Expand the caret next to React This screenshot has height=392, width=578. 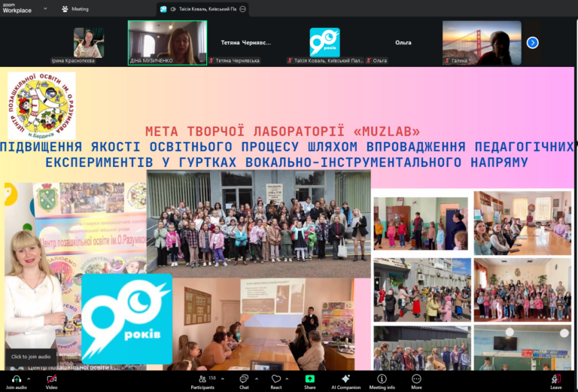coord(287,378)
